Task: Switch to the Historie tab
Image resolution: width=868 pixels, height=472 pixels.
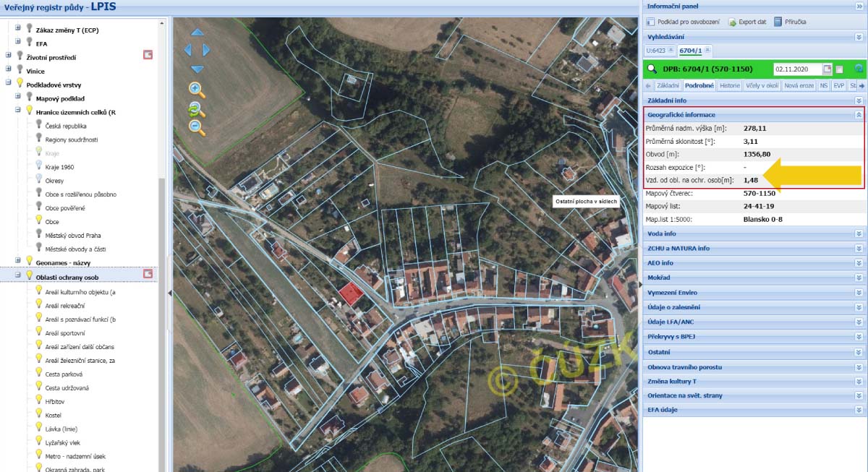Action: (x=730, y=85)
